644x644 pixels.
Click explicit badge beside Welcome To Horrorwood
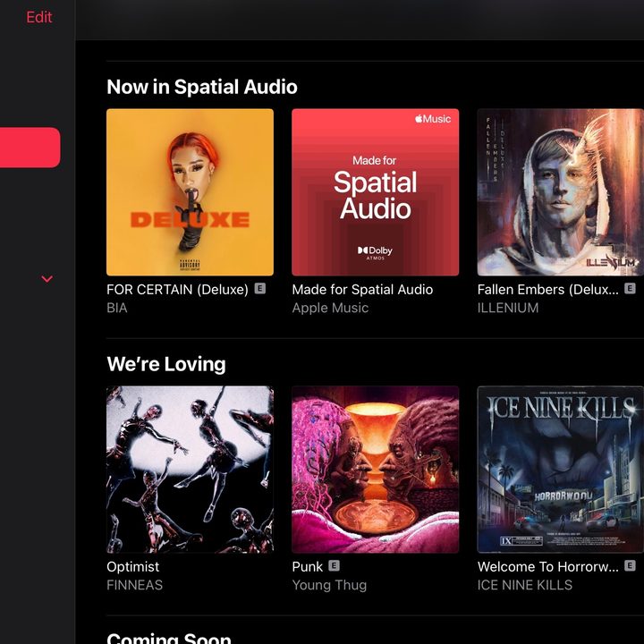point(630,566)
